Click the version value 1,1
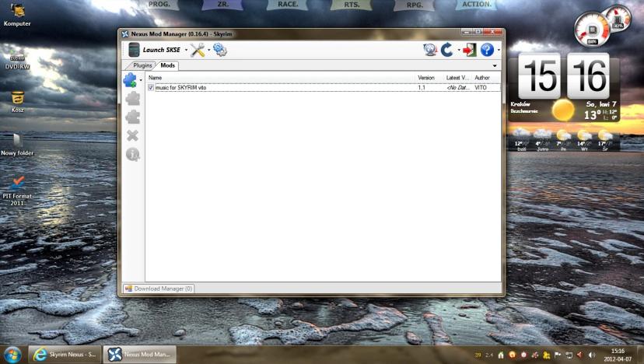Image resolution: width=644 pixels, height=364 pixels. click(x=422, y=88)
